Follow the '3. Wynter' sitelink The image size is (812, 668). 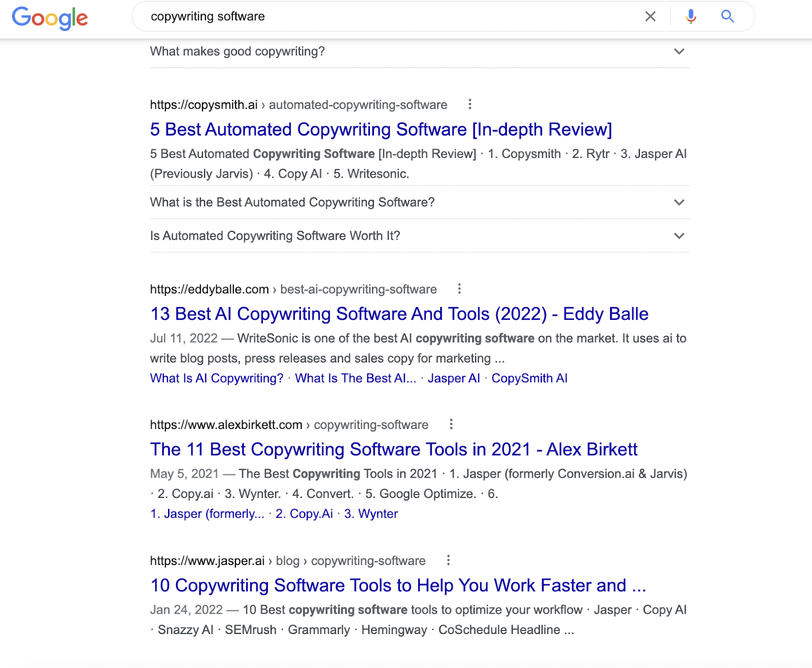tap(371, 514)
